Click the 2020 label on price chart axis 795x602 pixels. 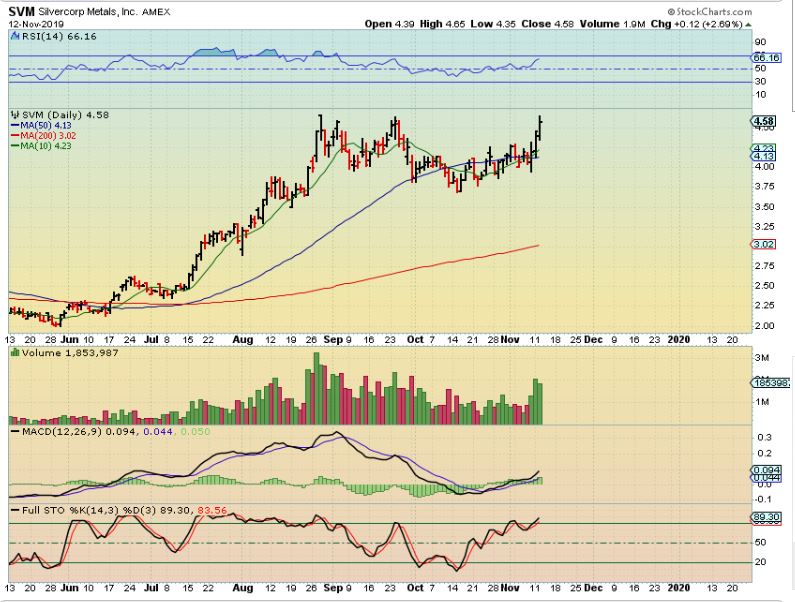[679, 340]
